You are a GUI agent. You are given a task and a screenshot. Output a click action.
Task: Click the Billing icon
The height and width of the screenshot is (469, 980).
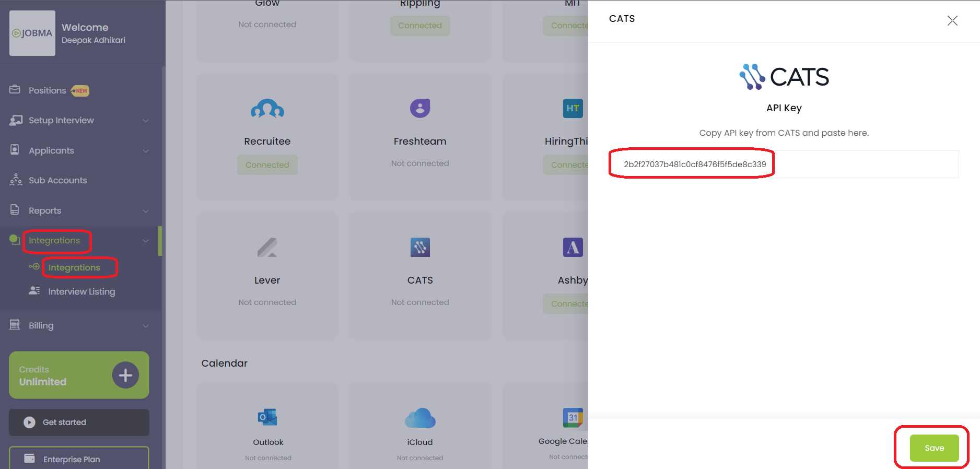[15, 325]
